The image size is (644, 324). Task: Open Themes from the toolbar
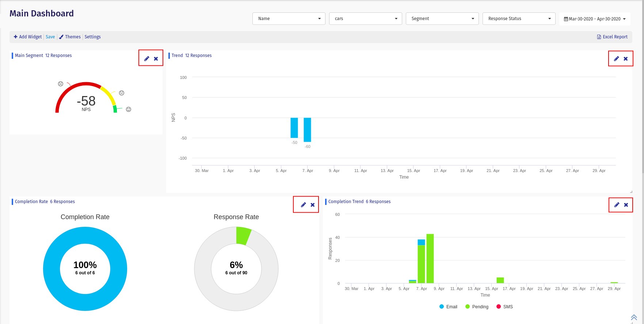click(70, 37)
